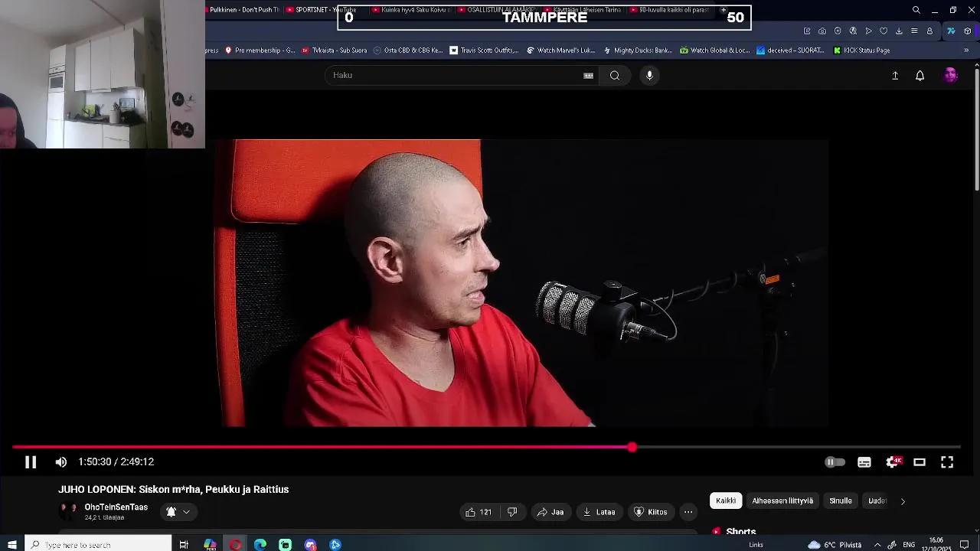Toggle the autoplay switch in the player
980x551 pixels.
pyautogui.click(x=835, y=462)
